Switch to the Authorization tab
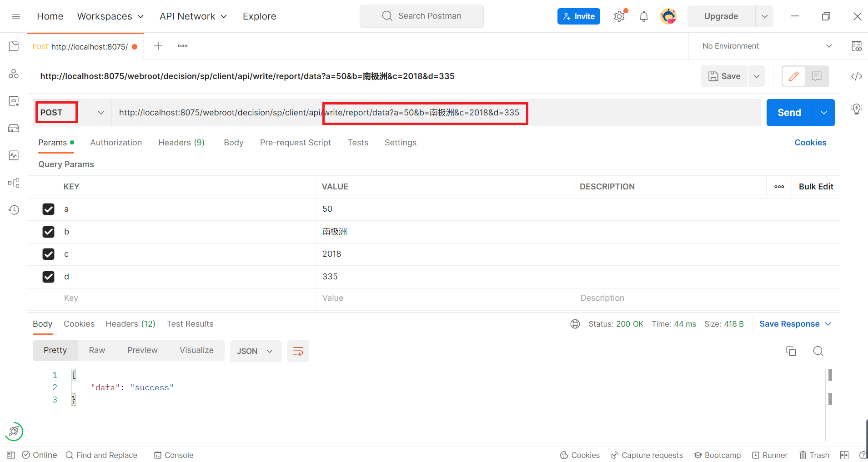868x462 pixels. click(x=116, y=143)
